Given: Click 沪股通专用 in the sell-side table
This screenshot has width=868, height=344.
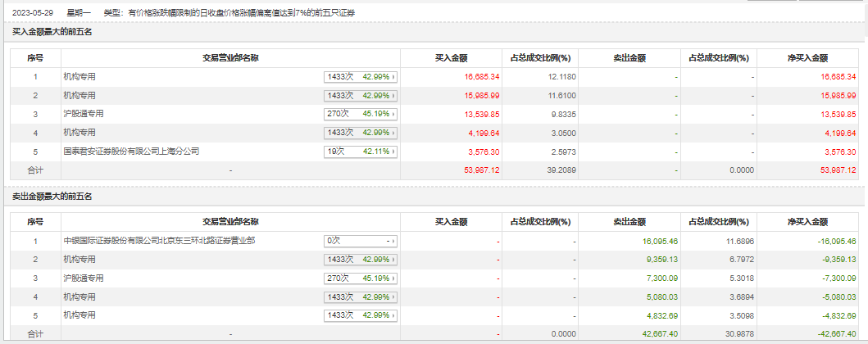Looking at the screenshot, I should 84,278.
